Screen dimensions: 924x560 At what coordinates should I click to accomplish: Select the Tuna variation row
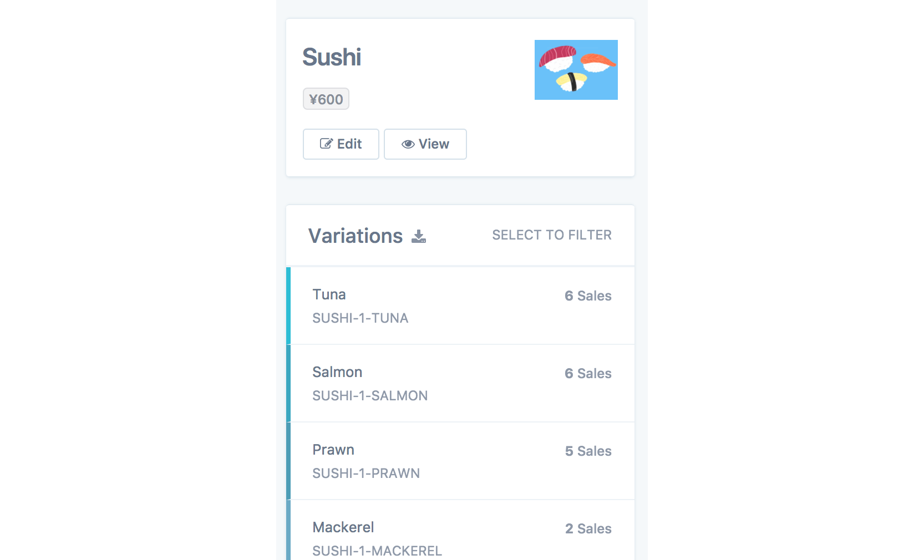pos(460,306)
